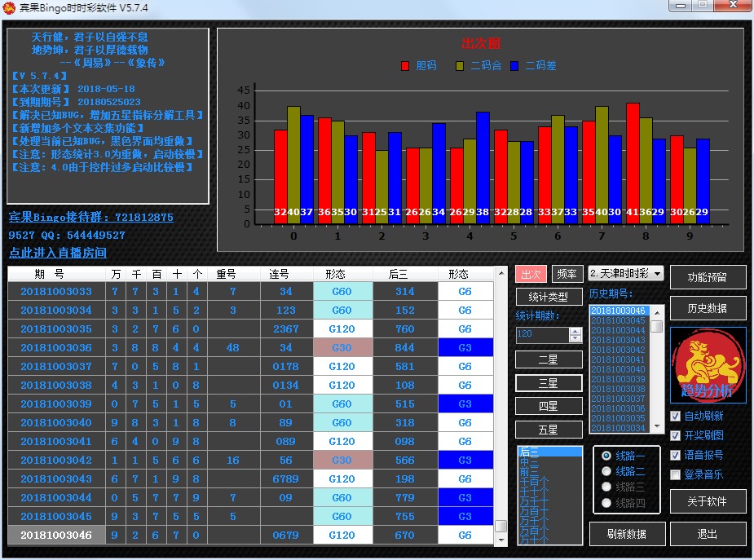The height and width of the screenshot is (560, 754).
Task: Select period 20181003045 in history list
Action: tap(617, 320)
